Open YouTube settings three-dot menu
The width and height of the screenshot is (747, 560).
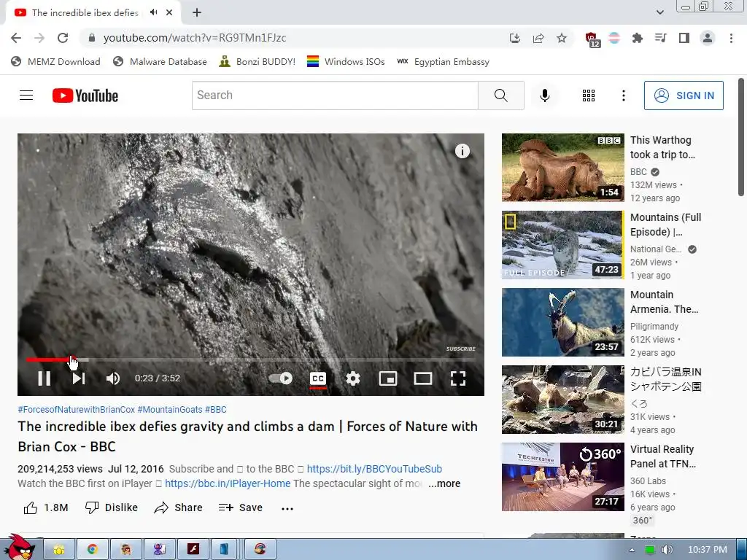coord(623,96)
